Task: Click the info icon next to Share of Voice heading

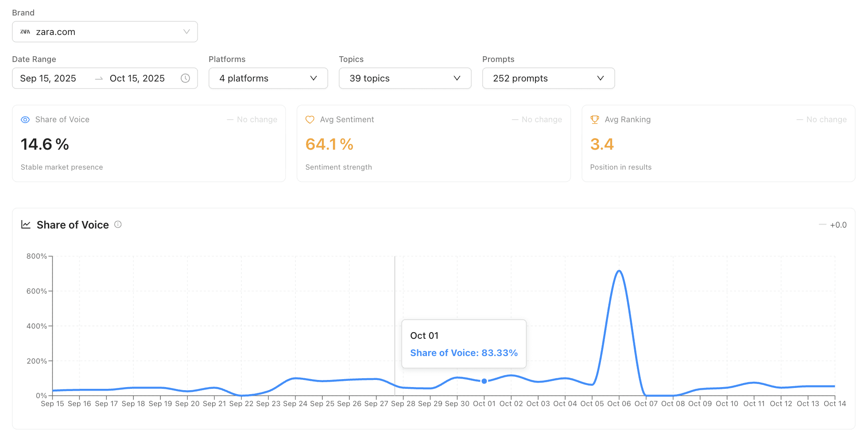Action: 118,225
